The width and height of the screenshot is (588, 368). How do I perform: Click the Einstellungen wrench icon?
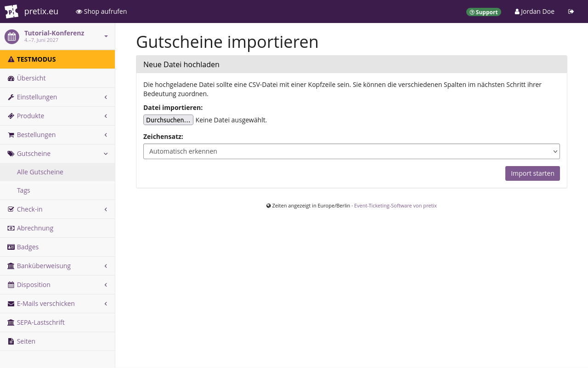pos(11,97)
